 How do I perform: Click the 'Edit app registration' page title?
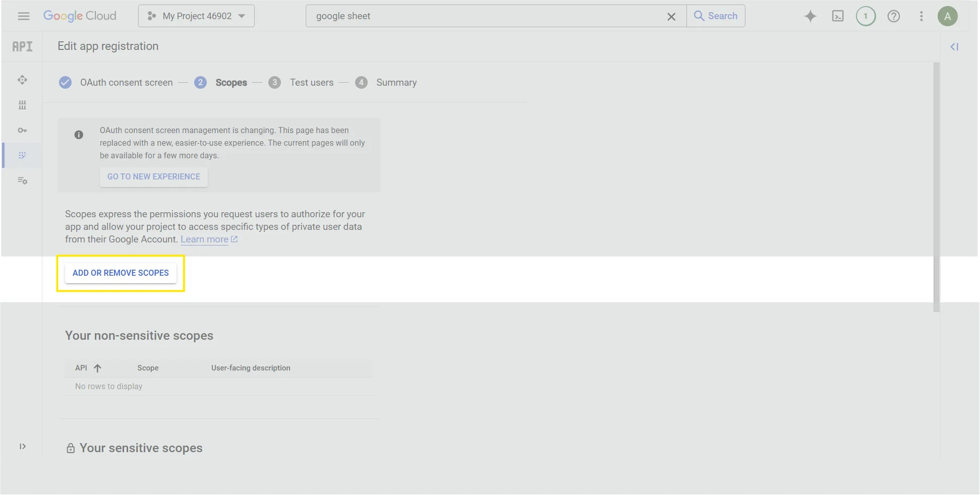coord(108,46)
